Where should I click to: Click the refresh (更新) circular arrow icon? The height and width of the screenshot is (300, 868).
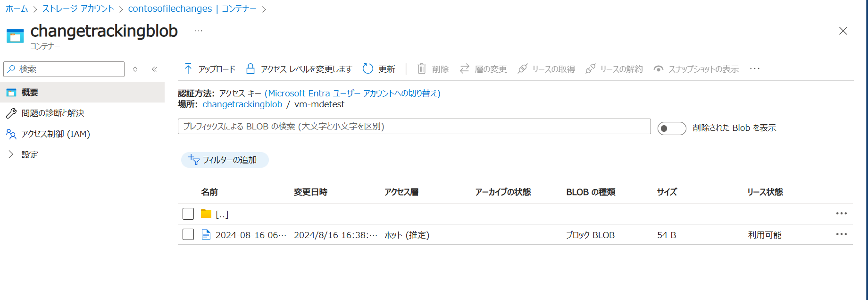click(x=368, y=69)
